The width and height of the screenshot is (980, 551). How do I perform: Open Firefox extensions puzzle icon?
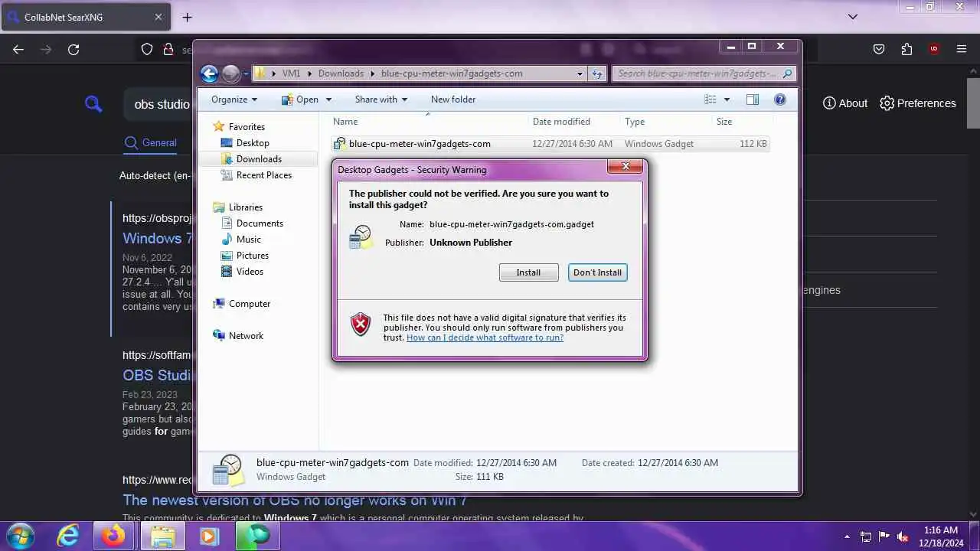point(906,49)
